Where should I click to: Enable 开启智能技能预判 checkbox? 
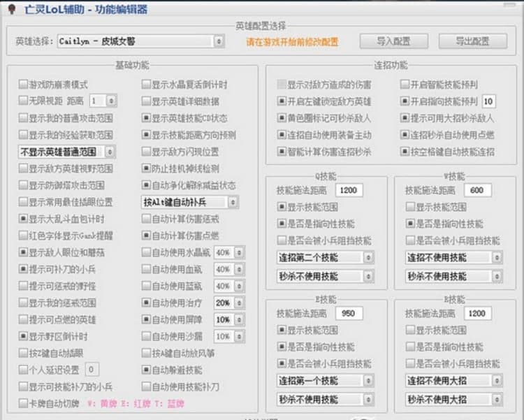pyautogui.click(x=405, y=85)
